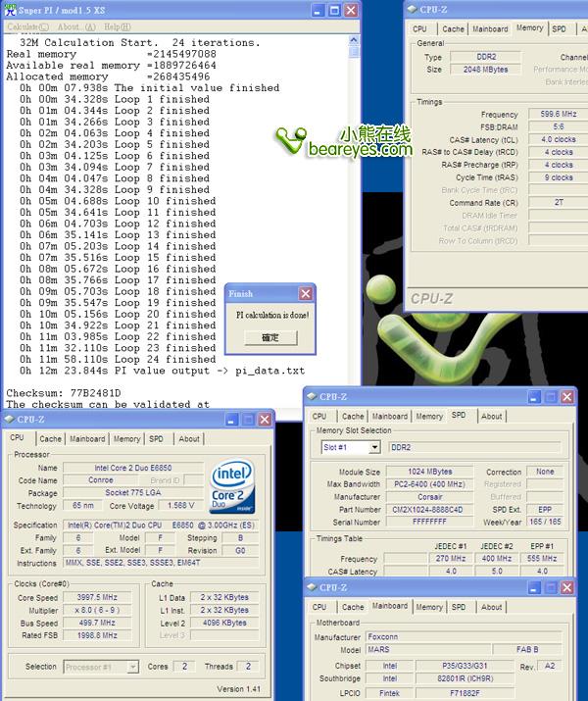Click the memory Frequency 599.6 MHz value
Screen dimensions: 588x701
click(x=558, y=114)
